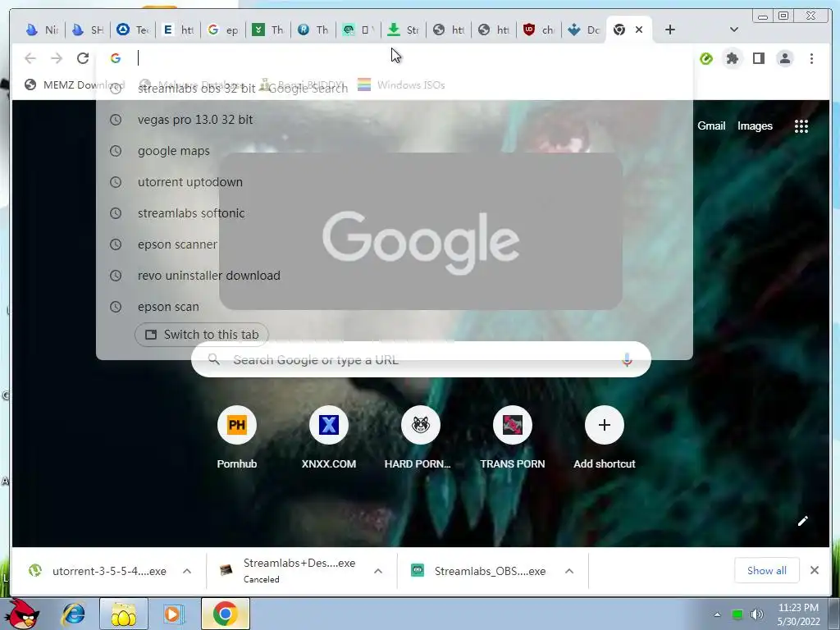Open the Chrome three-dot menu
The image size is (840, 630).
(811, 58)
